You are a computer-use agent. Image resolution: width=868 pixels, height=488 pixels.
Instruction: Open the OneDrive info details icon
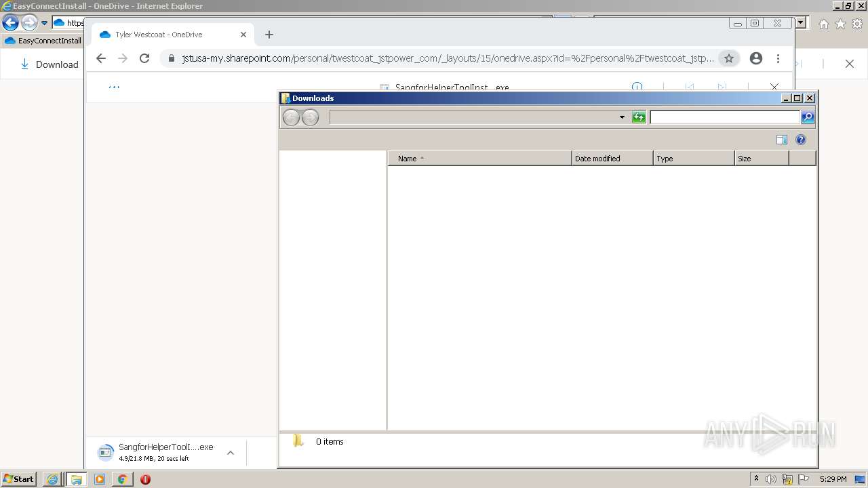637,87
